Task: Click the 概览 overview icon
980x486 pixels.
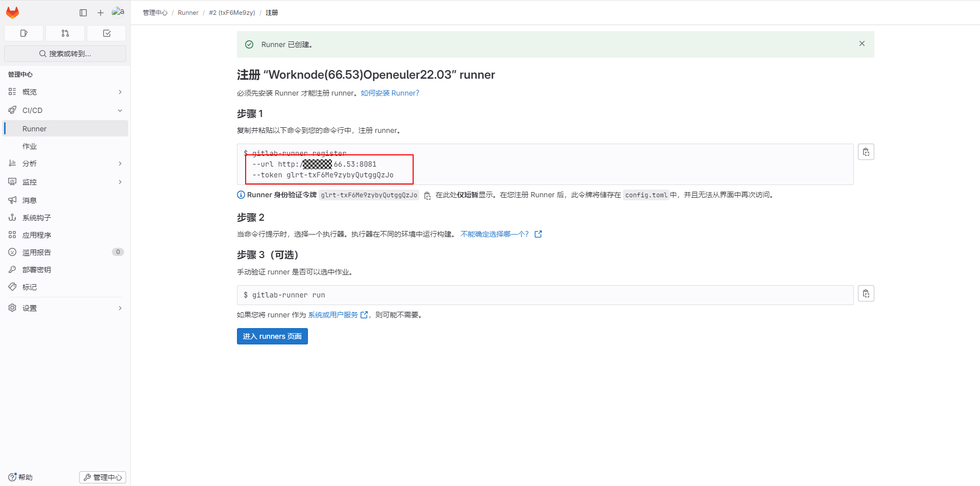Action: 12,92
